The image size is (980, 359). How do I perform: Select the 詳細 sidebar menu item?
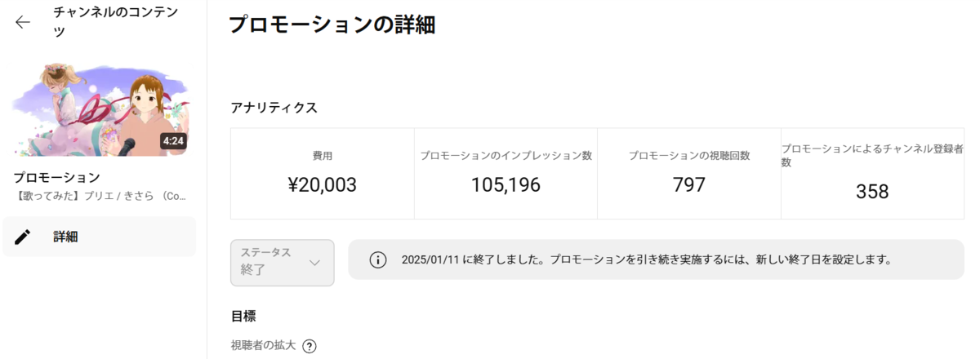tap(99, 237)
